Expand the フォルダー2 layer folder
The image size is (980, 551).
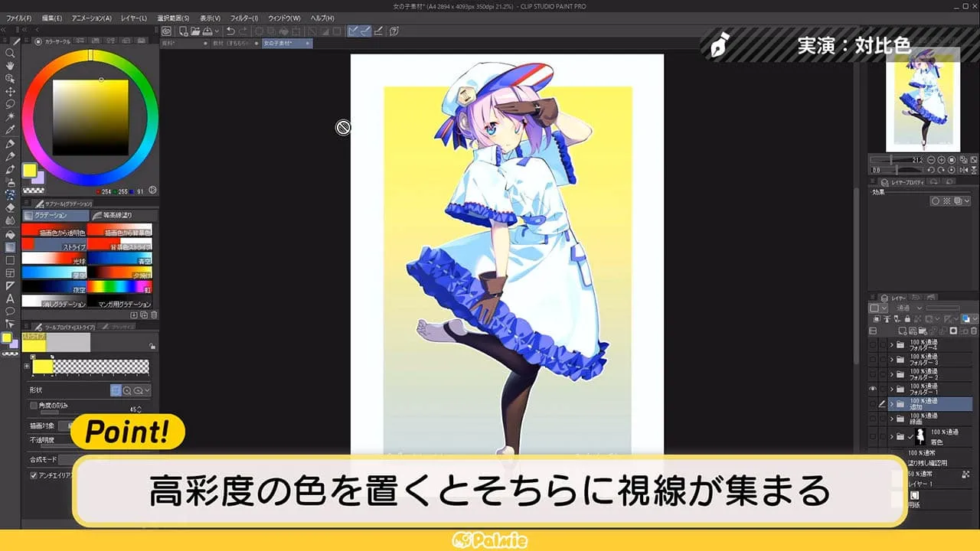tap(892, 373)
